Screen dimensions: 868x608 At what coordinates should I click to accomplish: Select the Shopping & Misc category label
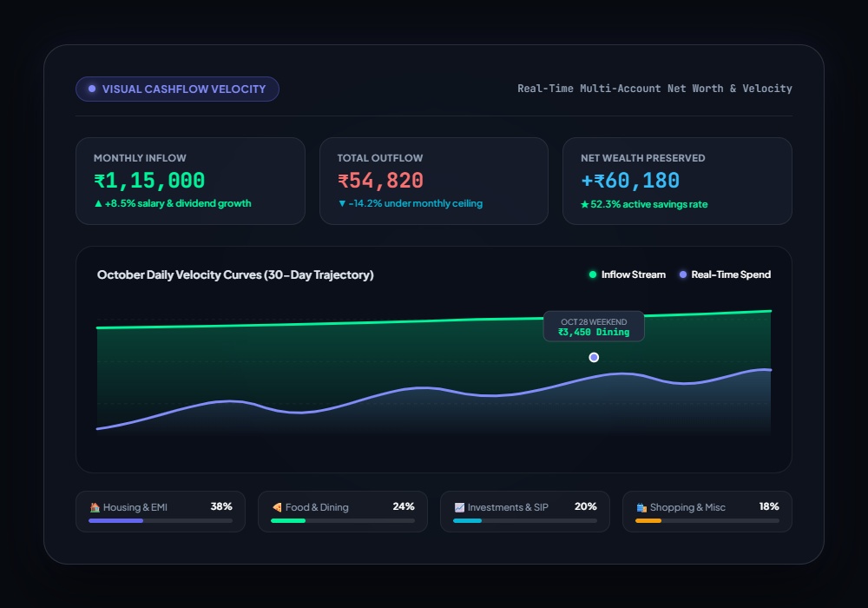click(x=687, y=507)
